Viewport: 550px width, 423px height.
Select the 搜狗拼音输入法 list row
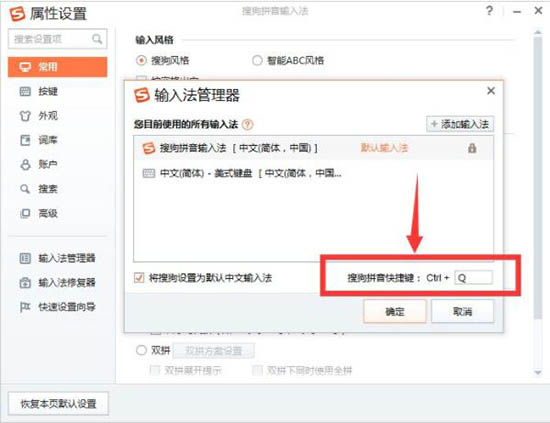point(313,148)
